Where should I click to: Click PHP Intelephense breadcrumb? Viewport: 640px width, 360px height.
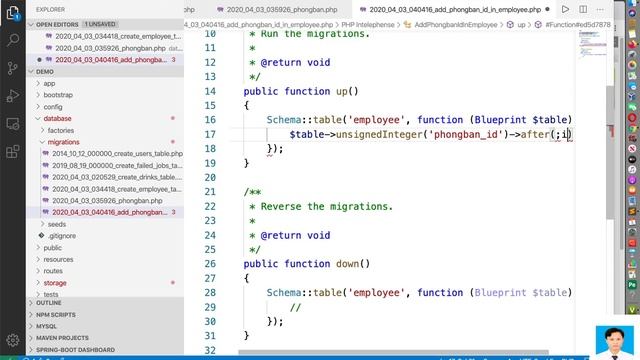coord(368,25)
